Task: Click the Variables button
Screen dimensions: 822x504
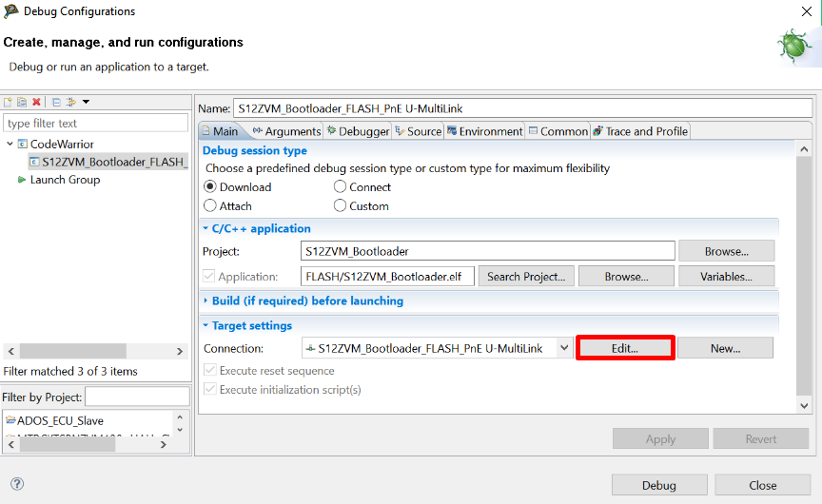Action: (726, 276)
